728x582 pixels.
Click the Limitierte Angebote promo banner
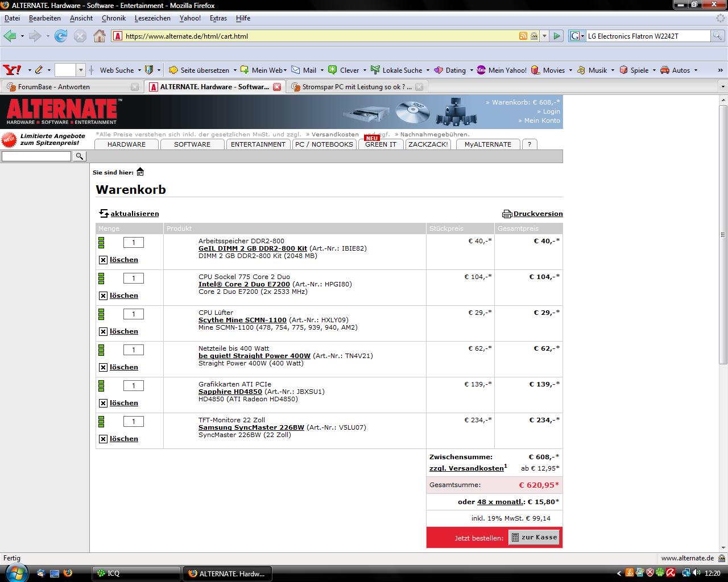click(x=44, y=139)
